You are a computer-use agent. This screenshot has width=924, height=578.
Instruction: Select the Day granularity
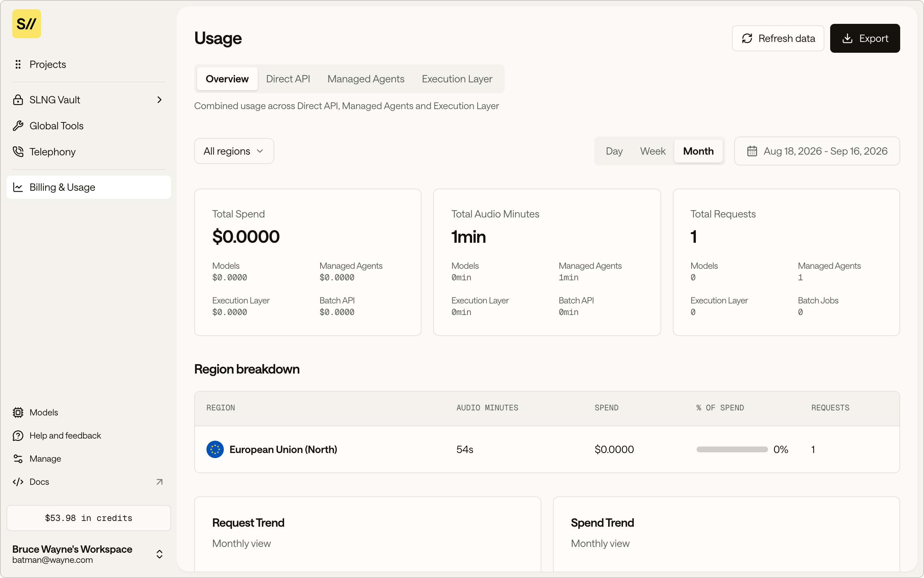coord(614,151)
